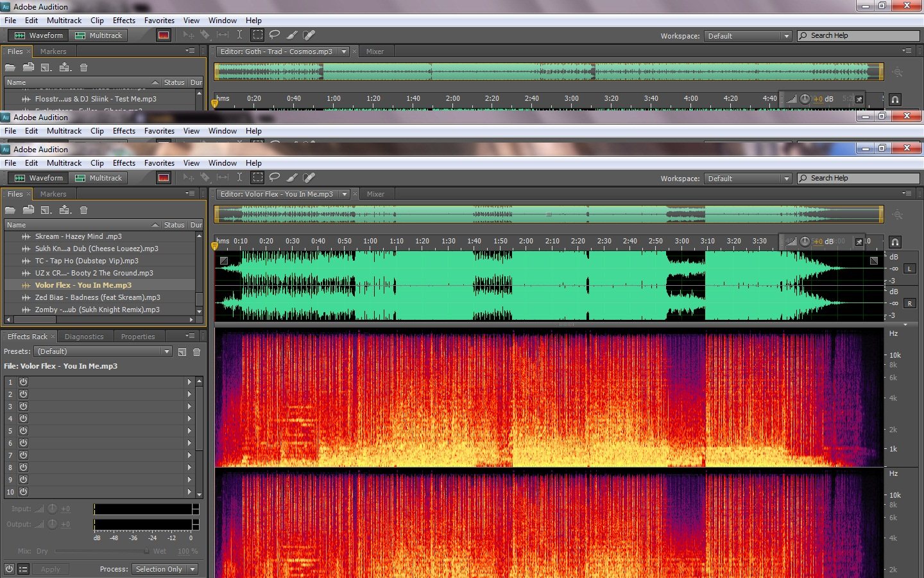Screen dimensions: 924x578
Task: Select the Slip tool in the front window toolbar
Action: (223, 178)
